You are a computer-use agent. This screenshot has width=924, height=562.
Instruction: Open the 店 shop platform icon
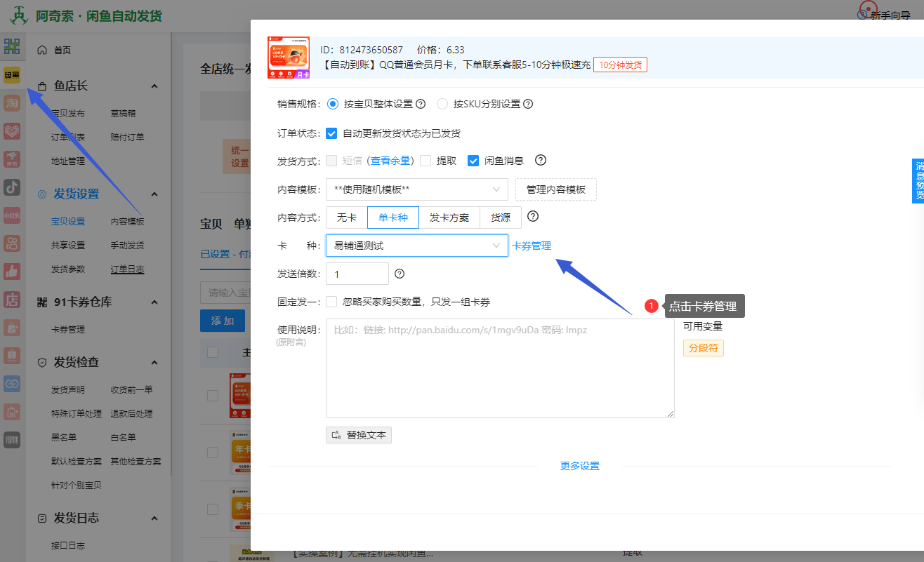(12, 300)
